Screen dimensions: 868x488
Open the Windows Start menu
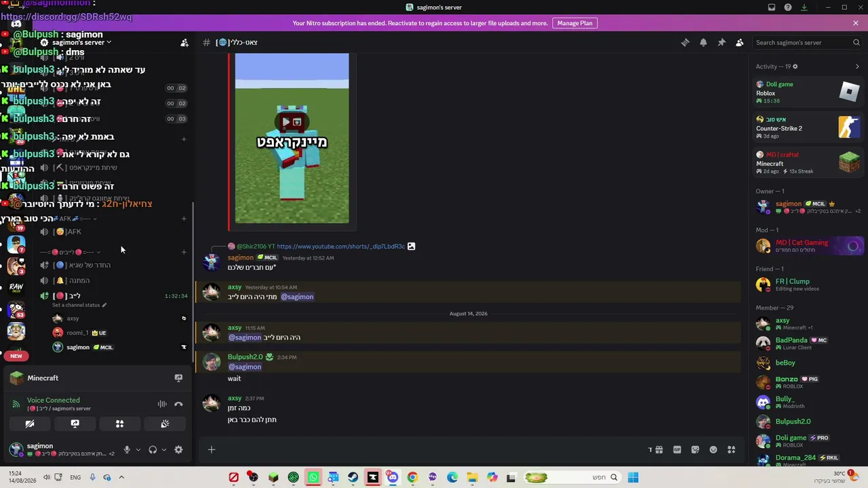pos(633,477)
